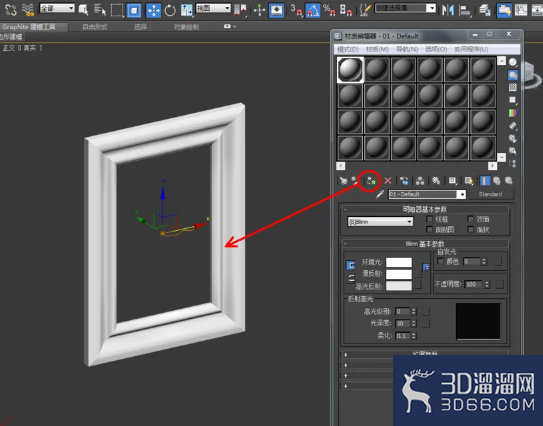Image resolution: width=543 pixels, height=426 pixels.
Task: Toggle Angle Snap icon
Action: click(x=313, y=10)
